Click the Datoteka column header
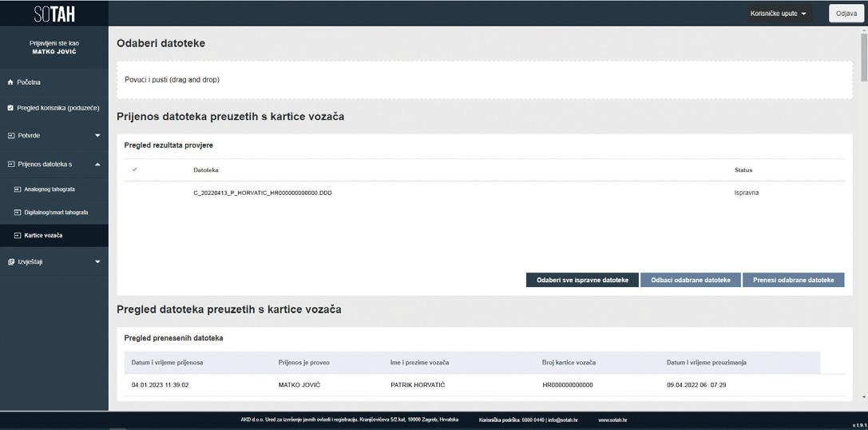Image resolution: width=868 pixels, height=430 pixels. pyautogui.click(x=205, y=169)
